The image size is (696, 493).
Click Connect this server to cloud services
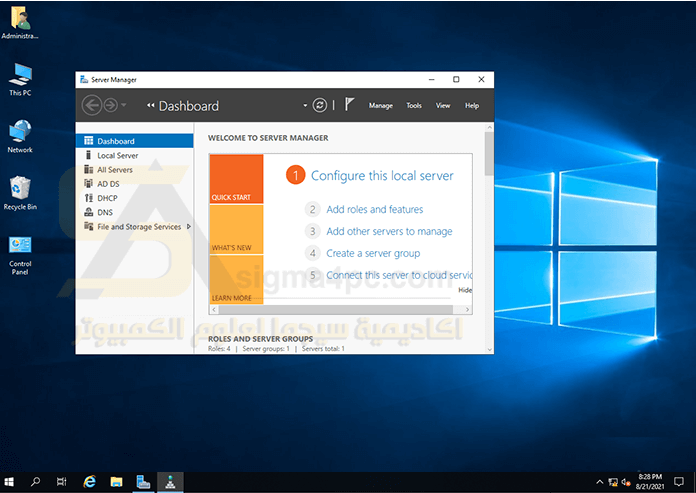click(x=399, y=275)
